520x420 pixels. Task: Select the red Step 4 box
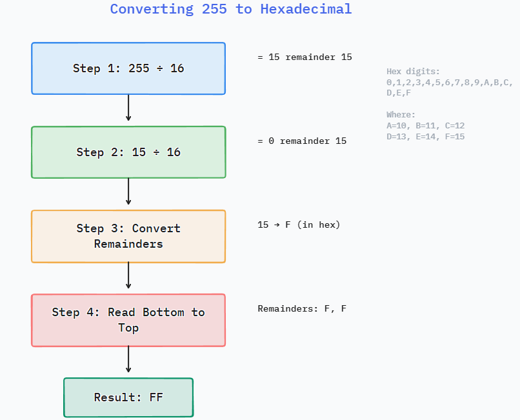coord(128,320)
